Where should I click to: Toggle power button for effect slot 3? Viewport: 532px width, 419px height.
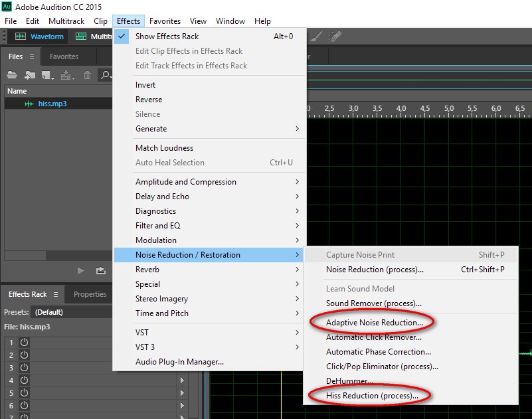[25, 368]
